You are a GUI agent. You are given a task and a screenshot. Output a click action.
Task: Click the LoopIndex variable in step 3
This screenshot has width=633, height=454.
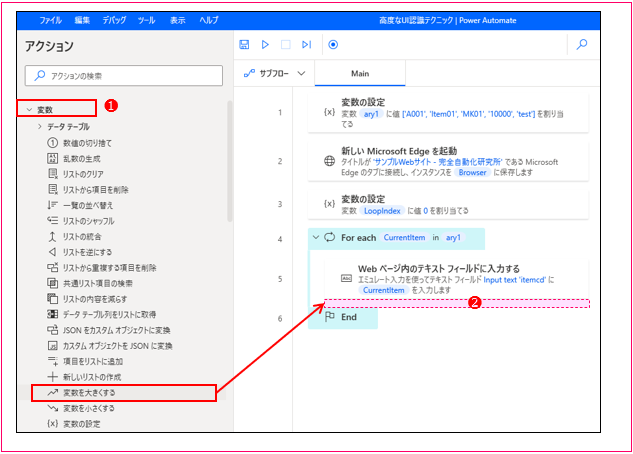382,211
